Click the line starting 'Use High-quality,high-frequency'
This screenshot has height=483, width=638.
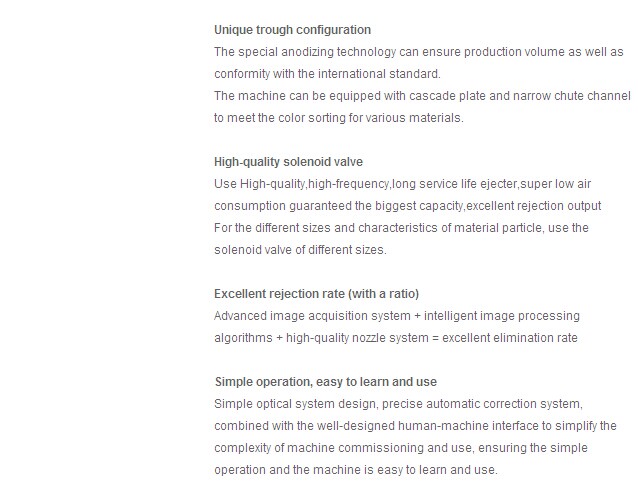click(x=402, y=184)
